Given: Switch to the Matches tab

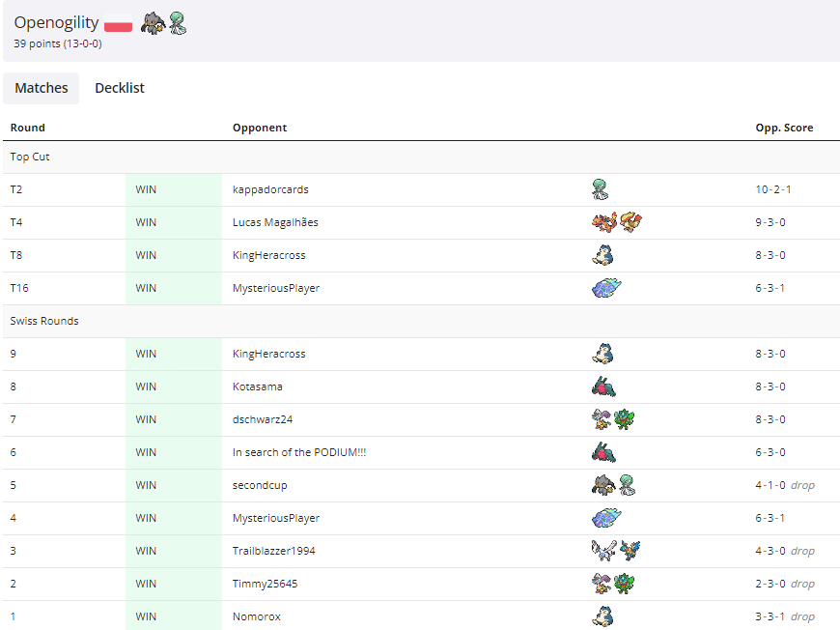Looking at the screenshot, I should click(42, 88).
